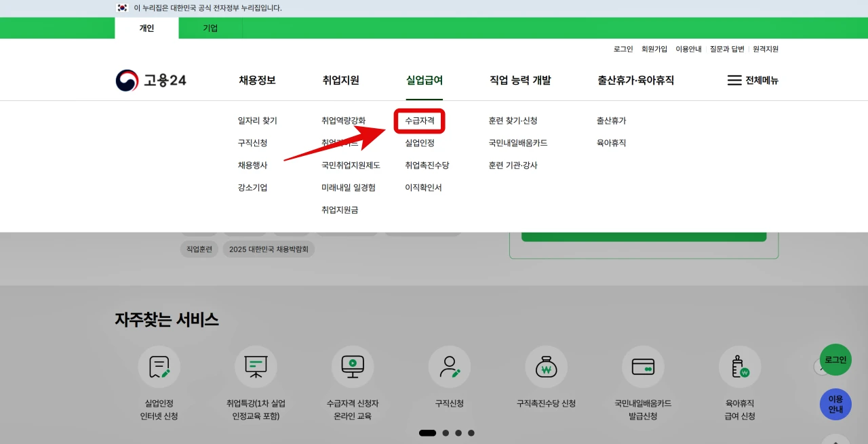Select the second carousel dot
The height and width of the screenshot is (444, 868).
pyautogui.click(x=446, y=432)
